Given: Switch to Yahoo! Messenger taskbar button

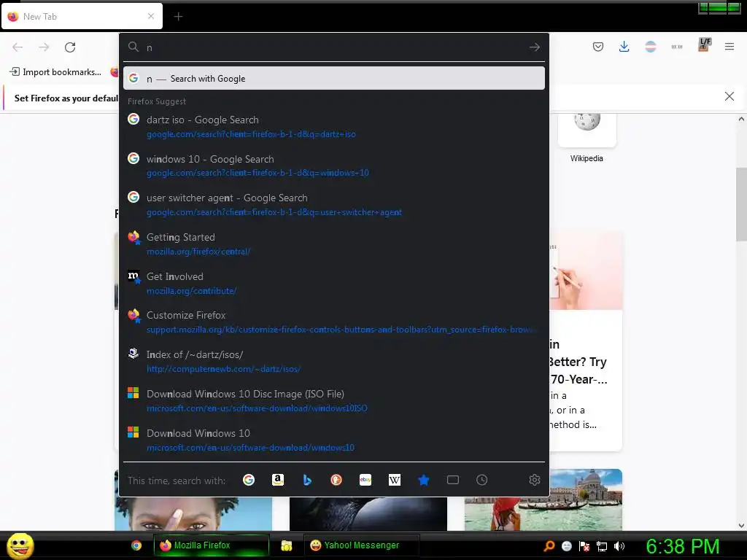Looking at the screenshot, I should pyautogui.click(x=362, y=545).
